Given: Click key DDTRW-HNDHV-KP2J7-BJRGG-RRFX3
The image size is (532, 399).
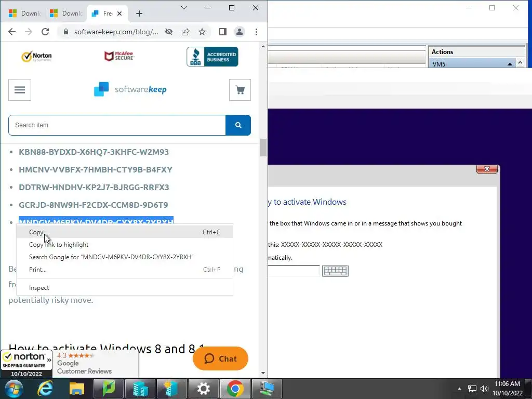Looking at the screenshot, I should [94, 187].
